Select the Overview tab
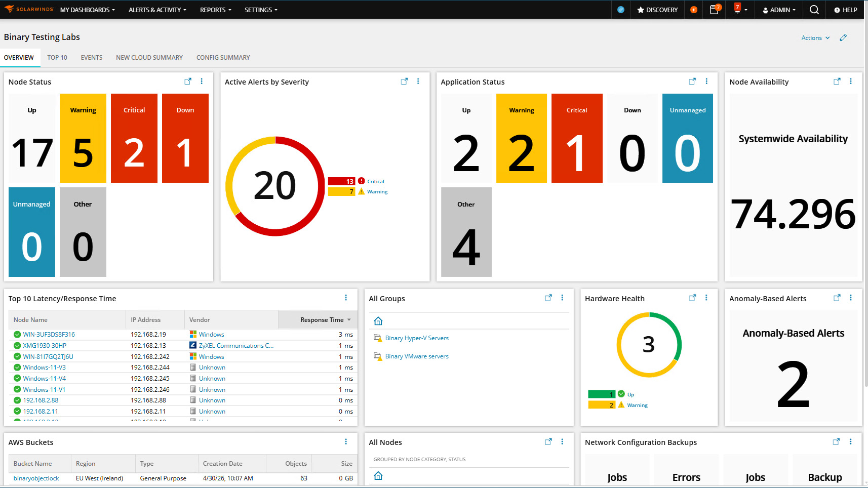868x488 pixels. click(x=19, y=58)
